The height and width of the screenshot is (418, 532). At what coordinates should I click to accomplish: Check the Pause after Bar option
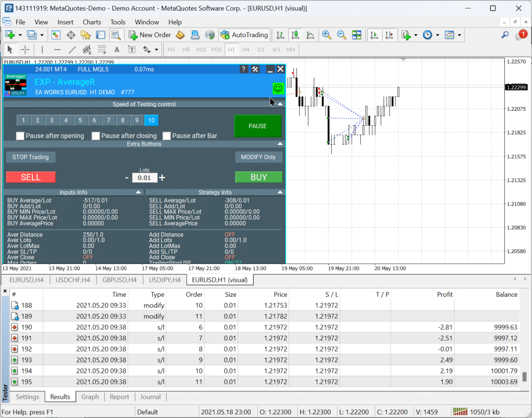click(167, 136)
